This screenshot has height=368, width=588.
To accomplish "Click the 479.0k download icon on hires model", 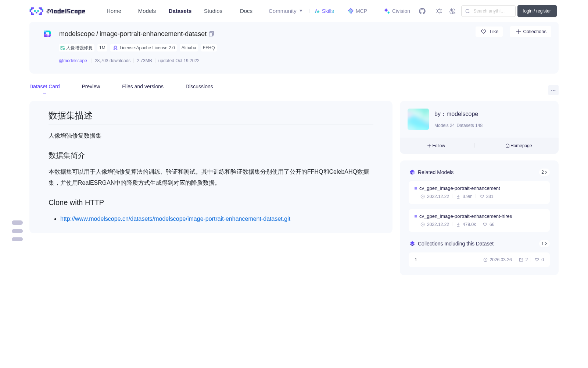I will click(x=458, y=224).
